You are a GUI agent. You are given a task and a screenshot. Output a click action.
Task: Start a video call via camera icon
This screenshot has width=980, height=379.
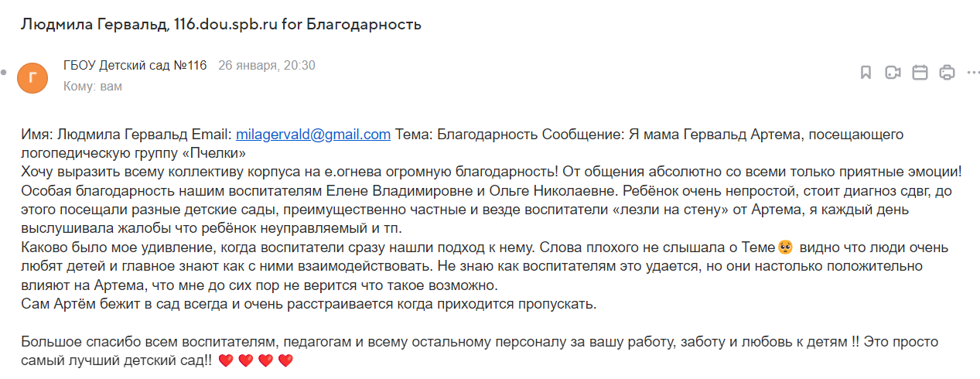[893, 73]
